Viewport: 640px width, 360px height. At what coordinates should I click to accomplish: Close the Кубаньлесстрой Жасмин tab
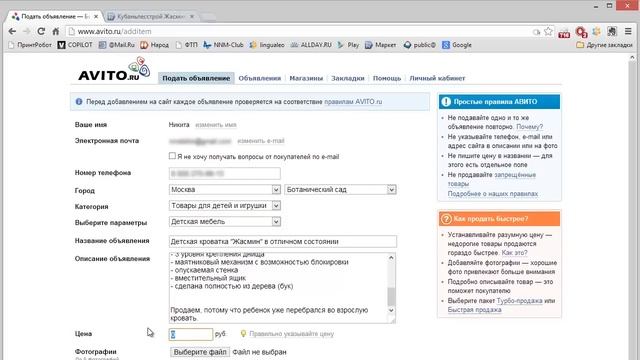[192, 16]
